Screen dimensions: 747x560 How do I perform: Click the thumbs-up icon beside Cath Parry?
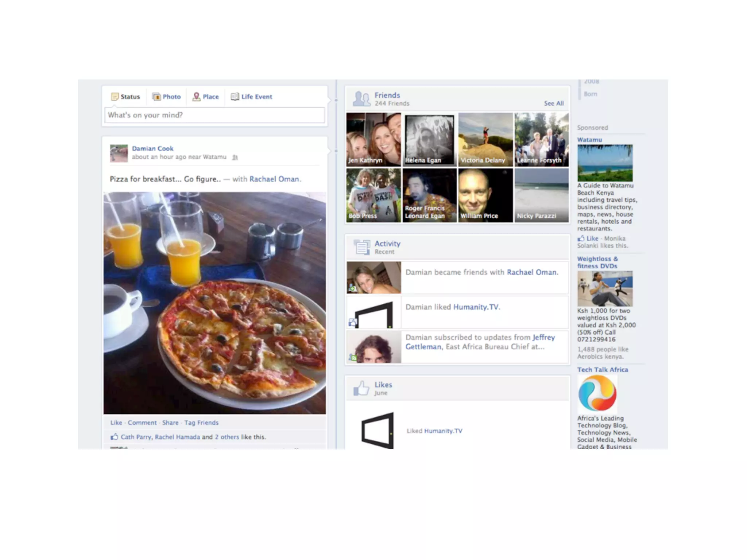pos(114,436)
